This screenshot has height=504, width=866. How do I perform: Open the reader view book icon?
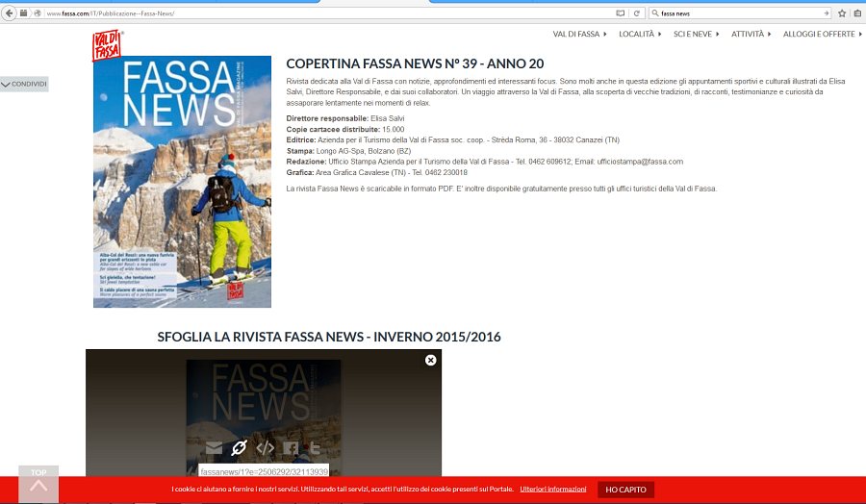621,13
